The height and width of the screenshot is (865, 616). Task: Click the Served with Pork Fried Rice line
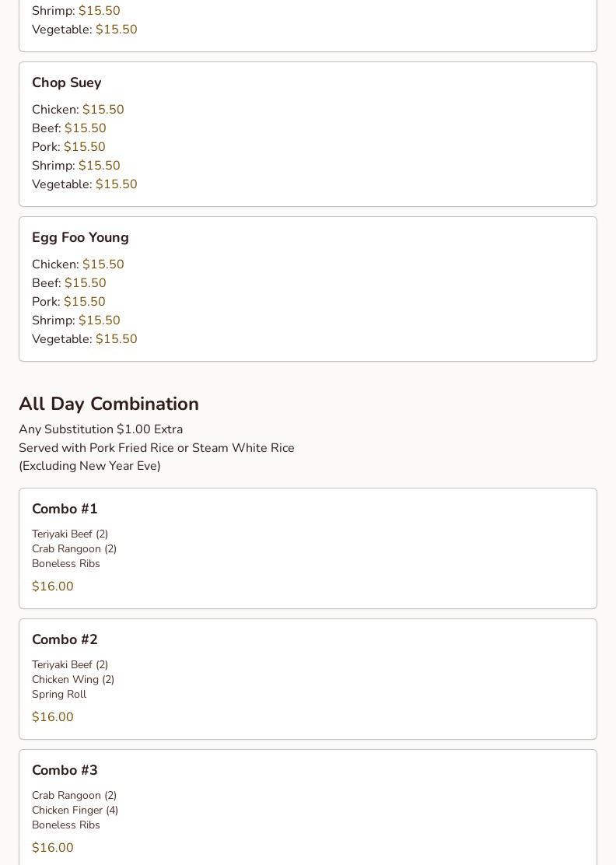(156, 448)
